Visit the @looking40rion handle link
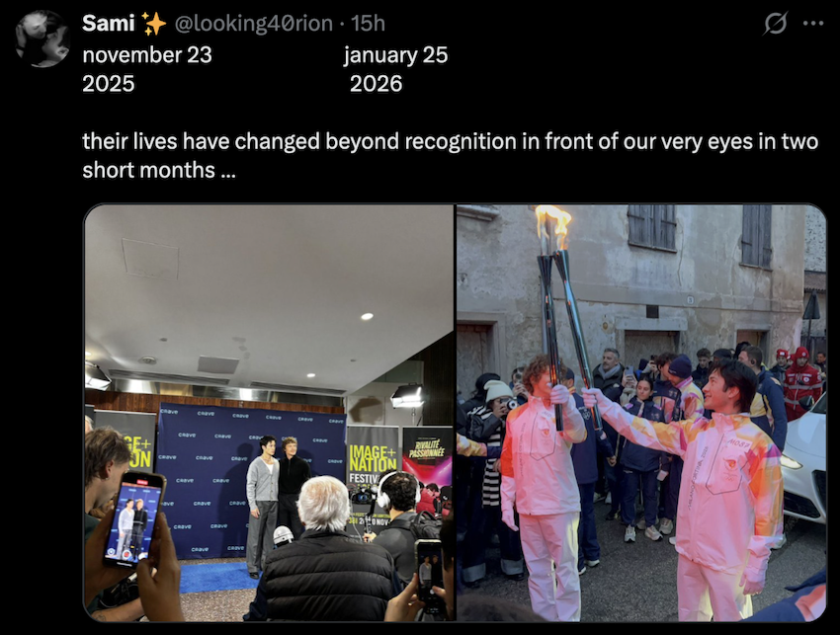Image resolution: width=840 pixels, height=635 pixels. [254, 24]
